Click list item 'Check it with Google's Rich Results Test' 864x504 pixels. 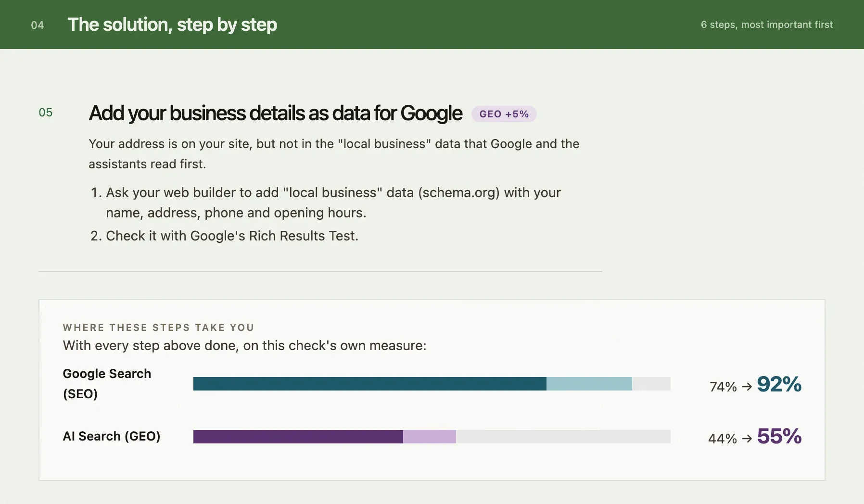[224, 236]
